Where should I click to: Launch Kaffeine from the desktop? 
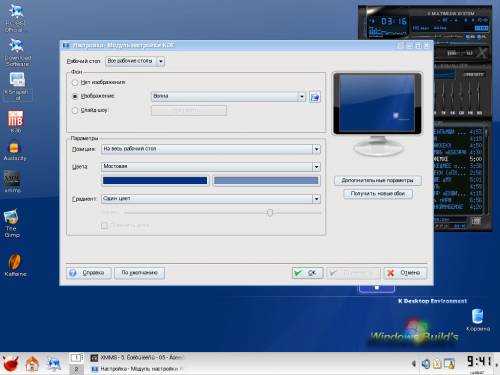[15, 265]
